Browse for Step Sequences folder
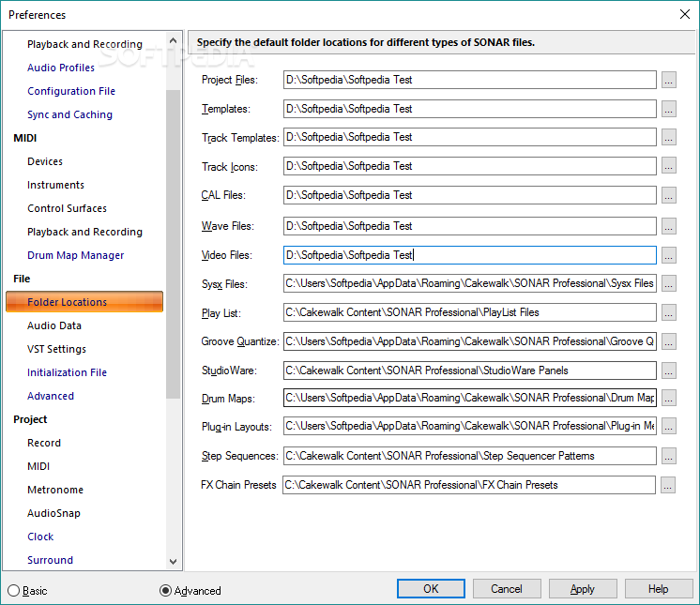The image size is (700, 605). pyautogui.click(x=668, y=456)
